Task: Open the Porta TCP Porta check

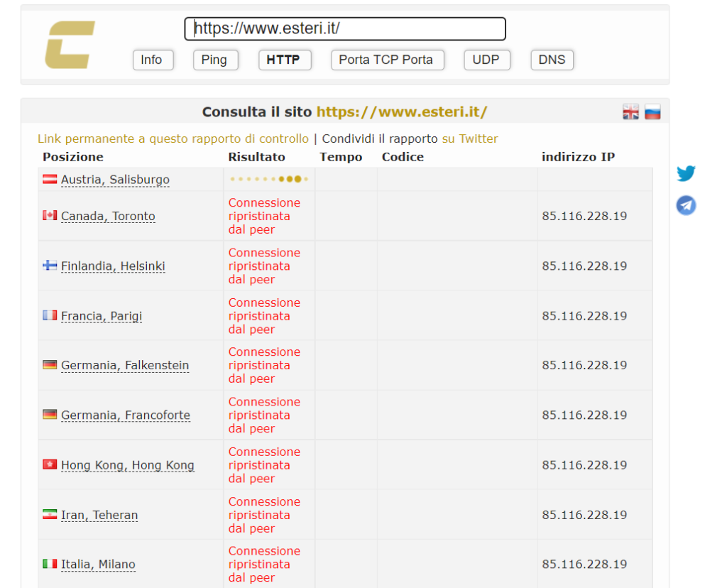Action: coord(386,60)
